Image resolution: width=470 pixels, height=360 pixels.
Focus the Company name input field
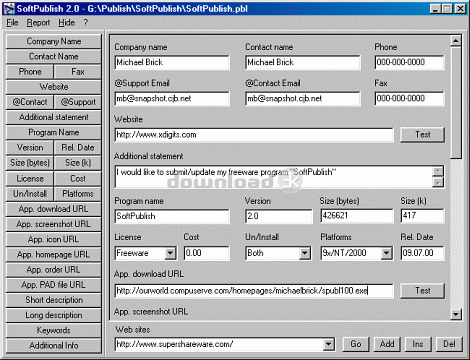pyautogui.click(x=172, y=62)
